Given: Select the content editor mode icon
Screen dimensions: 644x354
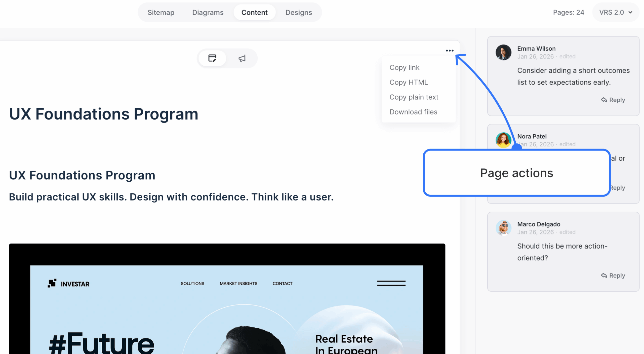Looking at the screenshot, I should [x=212, y=58].
